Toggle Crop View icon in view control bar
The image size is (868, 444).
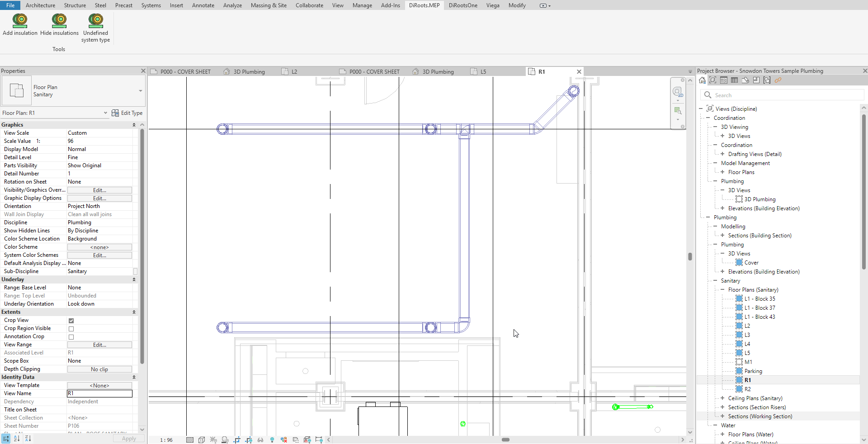click(x=237, y=439)
